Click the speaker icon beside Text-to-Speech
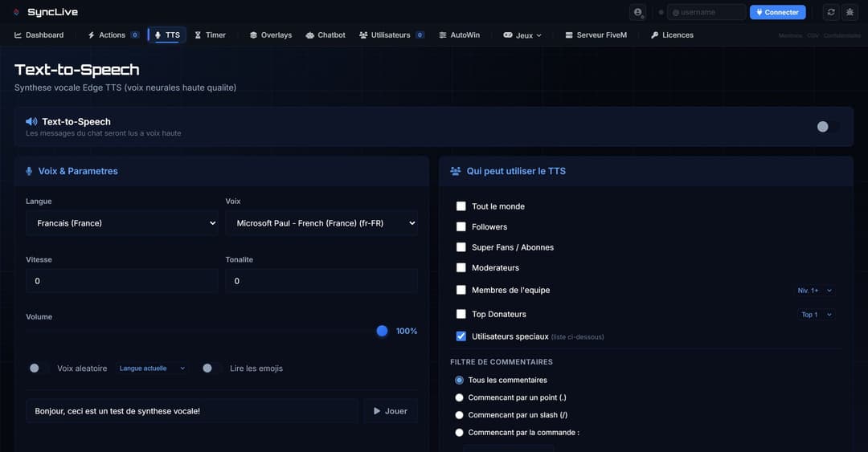This screenshot has width=868, height=452. (x=31, y=122)
